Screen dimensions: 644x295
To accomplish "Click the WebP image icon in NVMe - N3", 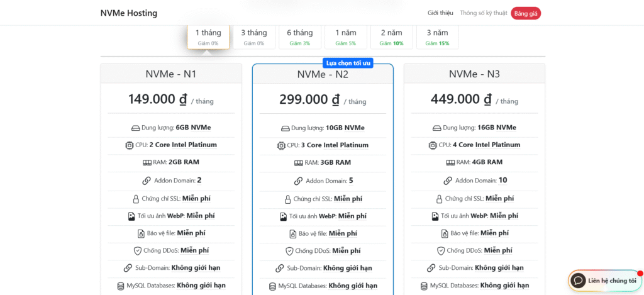I will pyautogui.click(x=435, y=216).
